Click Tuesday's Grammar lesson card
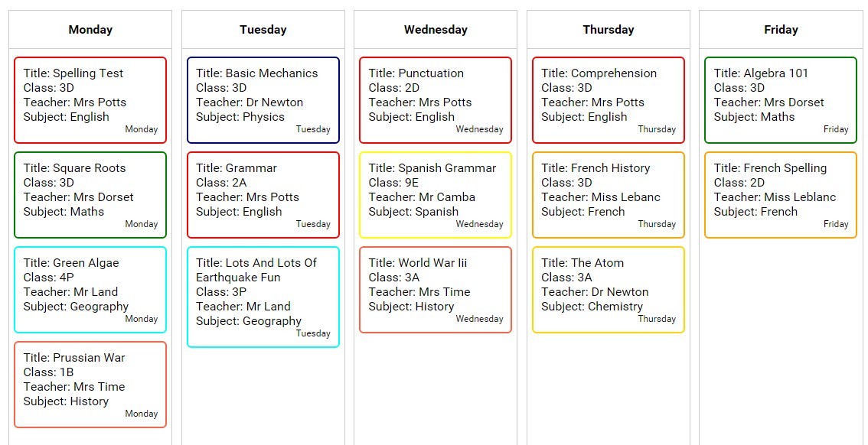The width and height of the screenshot is (868, 445). [263, 195]
